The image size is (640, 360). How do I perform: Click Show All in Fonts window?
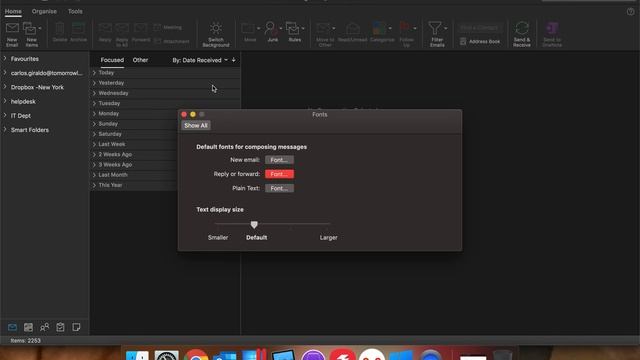point(196,125)
